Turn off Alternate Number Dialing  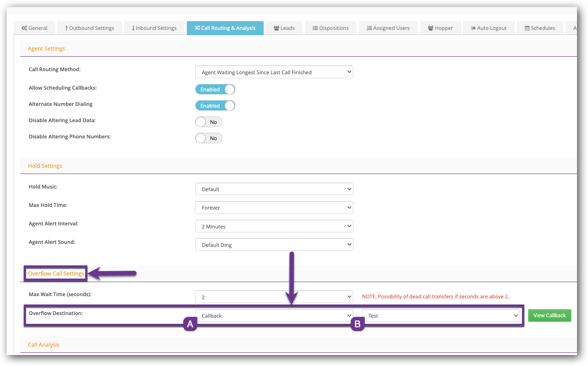215,105
